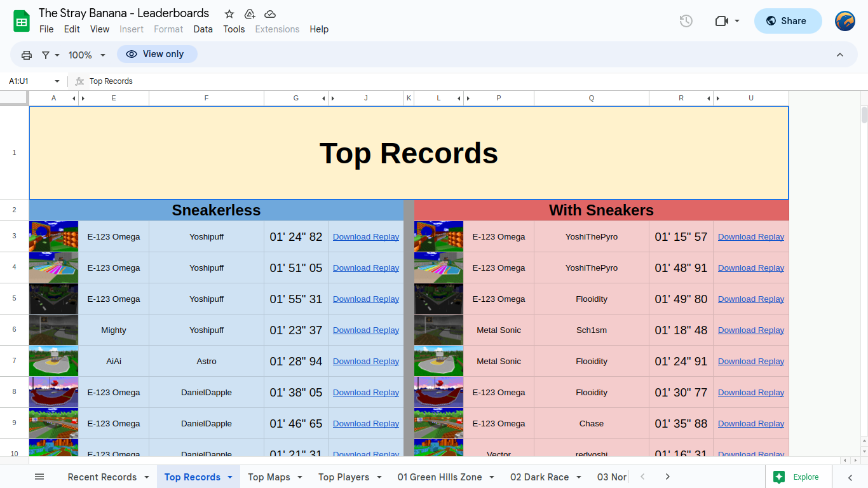Toggle side panel arrow at bottom right

pos(850,477)
